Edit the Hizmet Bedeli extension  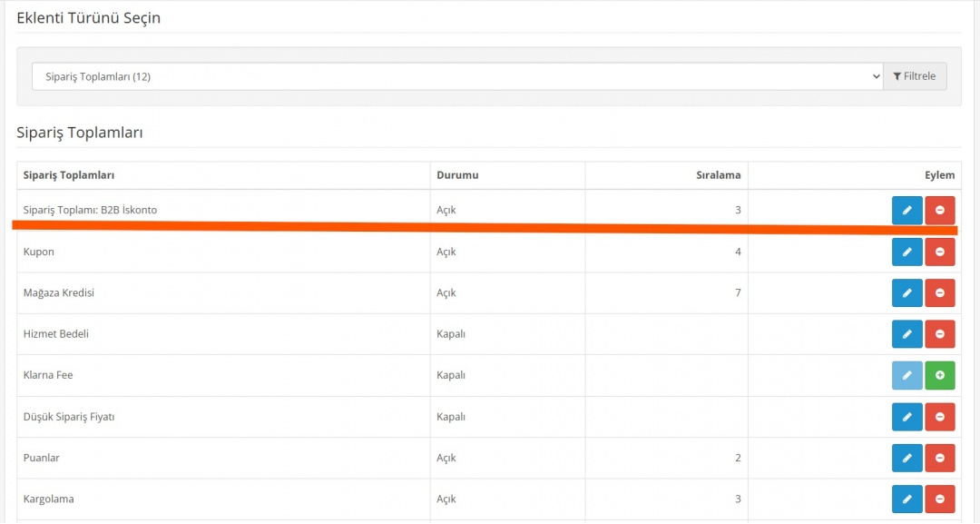pos(906,334)
